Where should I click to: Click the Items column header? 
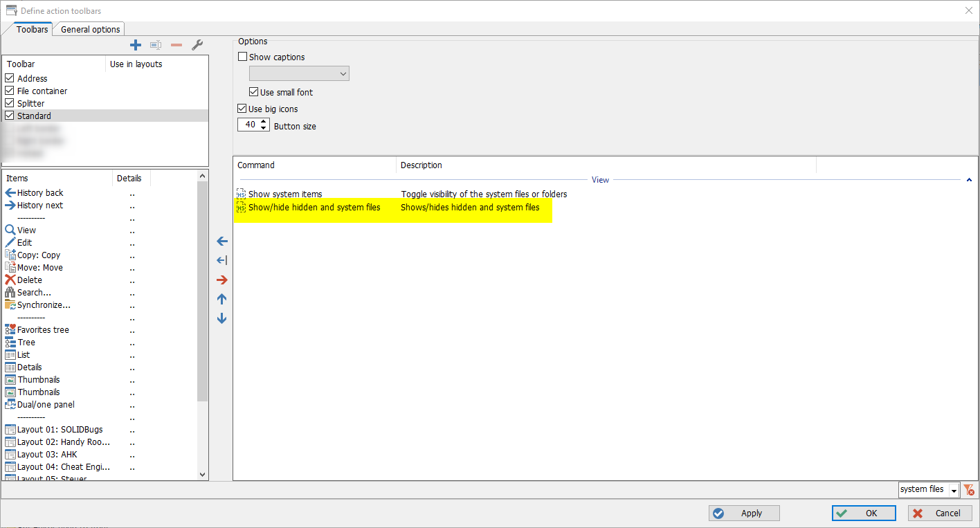[57, 179]
